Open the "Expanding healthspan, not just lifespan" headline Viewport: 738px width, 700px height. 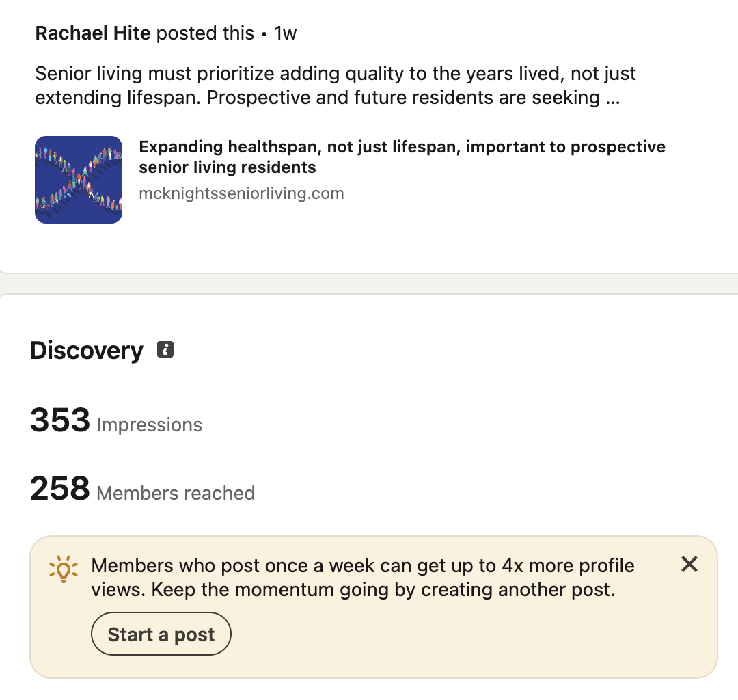click(402, 147)
